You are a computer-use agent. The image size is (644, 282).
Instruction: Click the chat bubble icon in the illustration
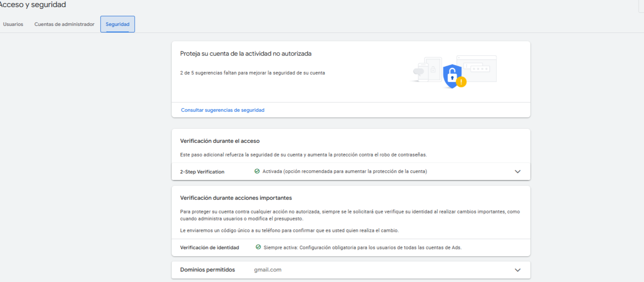pyautogui.click(x=419, y=71)
